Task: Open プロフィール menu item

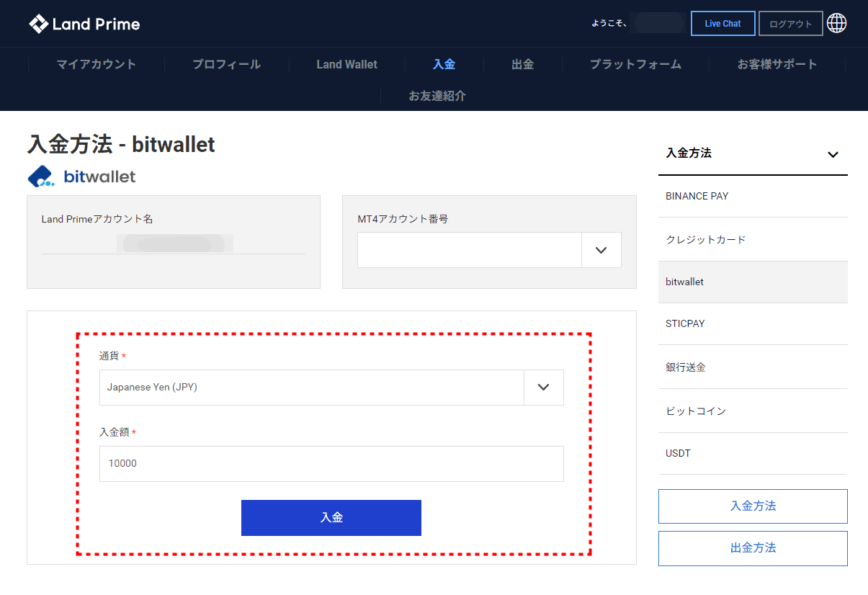Action: 226,64
